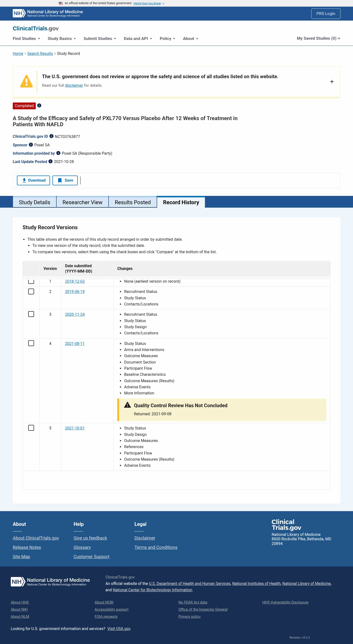353x644 pixels.
Task: Click info icon next to ClinicalTrials.gov ID
Action: tap(51, 136)
